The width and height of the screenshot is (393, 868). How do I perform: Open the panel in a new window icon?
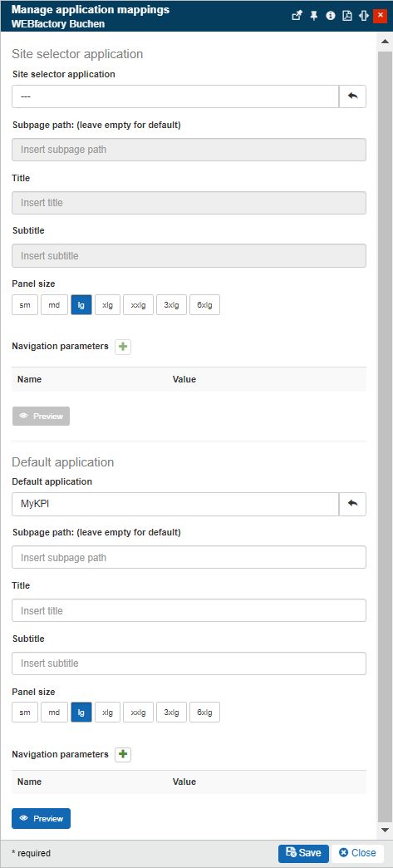coord(297,16)
